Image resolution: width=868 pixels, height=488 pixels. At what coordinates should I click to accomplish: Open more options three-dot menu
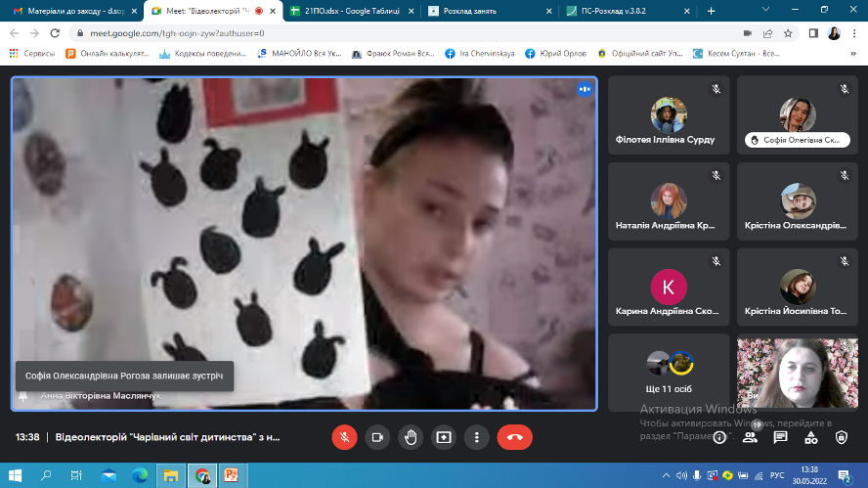click(x=477, y=437)
